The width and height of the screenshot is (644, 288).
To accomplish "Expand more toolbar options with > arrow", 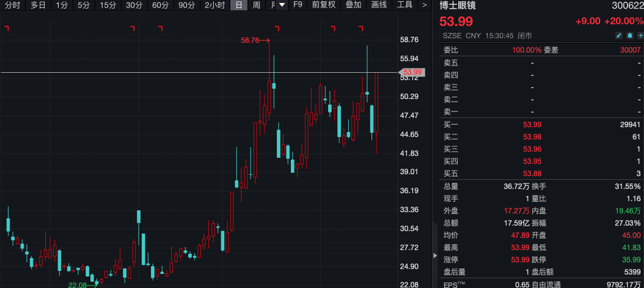I will pyautogui.click(x=424, y=6).
